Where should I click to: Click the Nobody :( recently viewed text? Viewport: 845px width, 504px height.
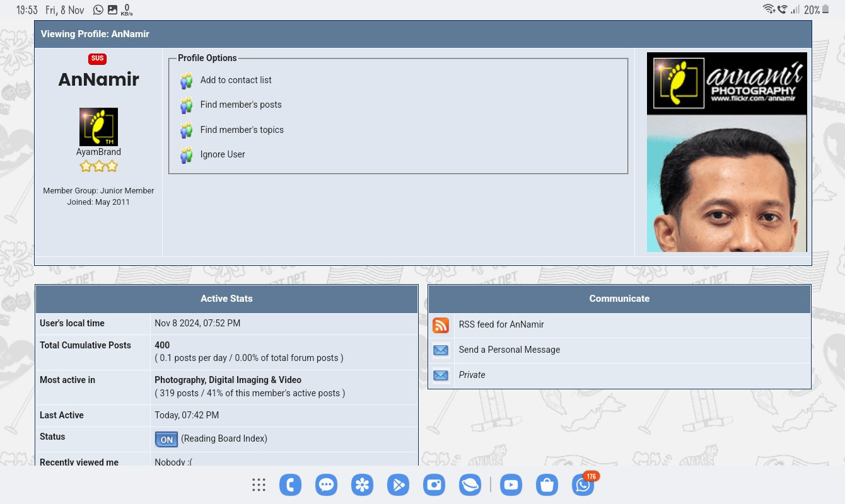point(173,461)
